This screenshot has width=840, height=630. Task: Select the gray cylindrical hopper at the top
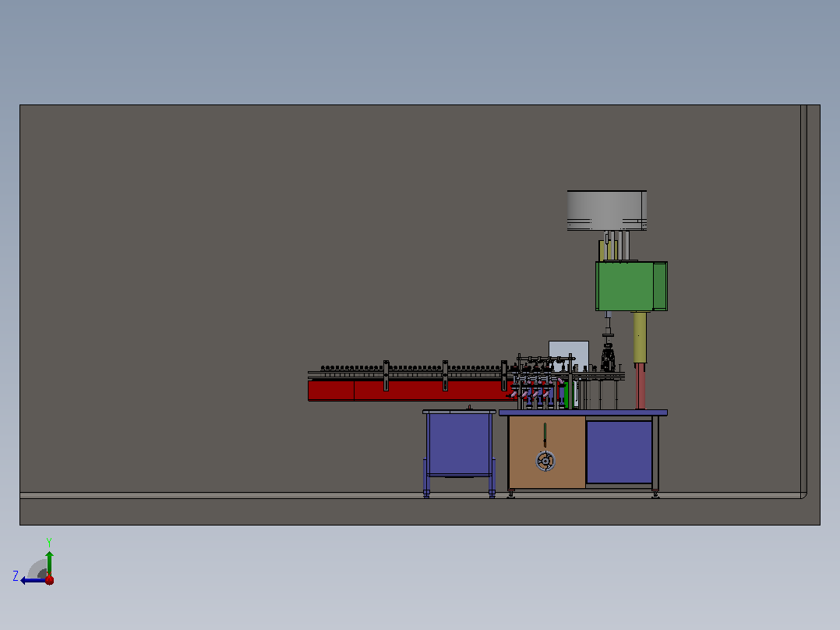pos(607,211)
